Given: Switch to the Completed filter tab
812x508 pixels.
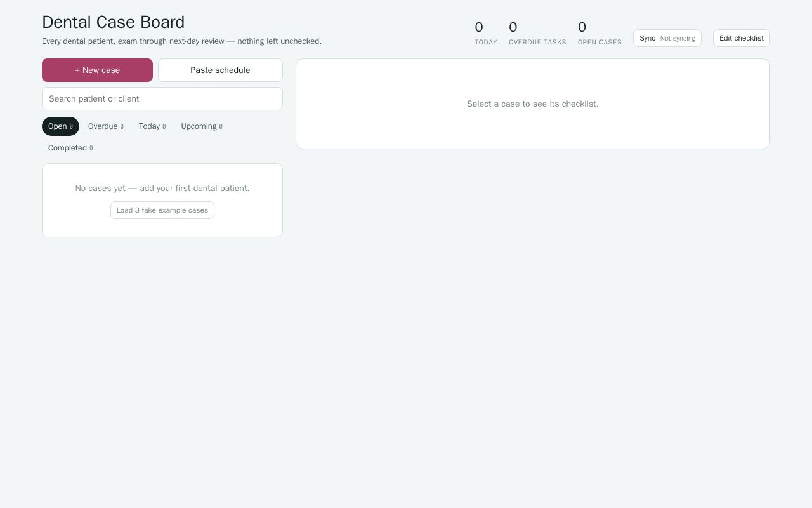Looking at the screenshot, I should [70, 148].
